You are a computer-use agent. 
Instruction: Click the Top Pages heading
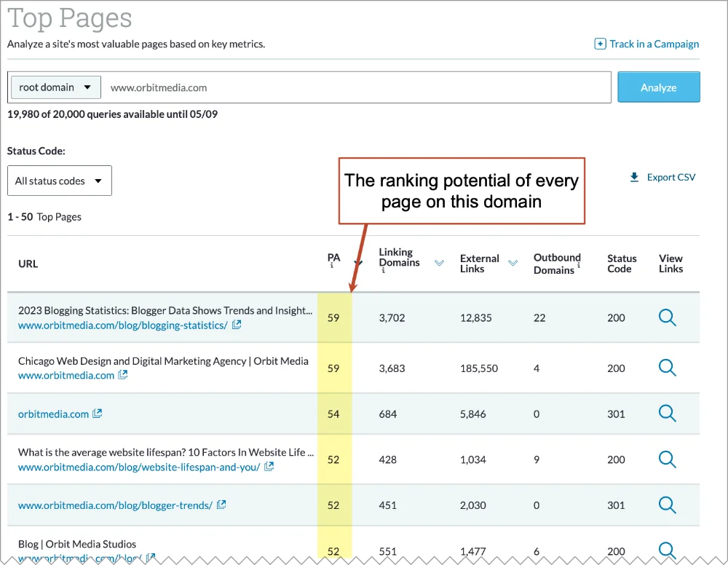tap(70, 18)
